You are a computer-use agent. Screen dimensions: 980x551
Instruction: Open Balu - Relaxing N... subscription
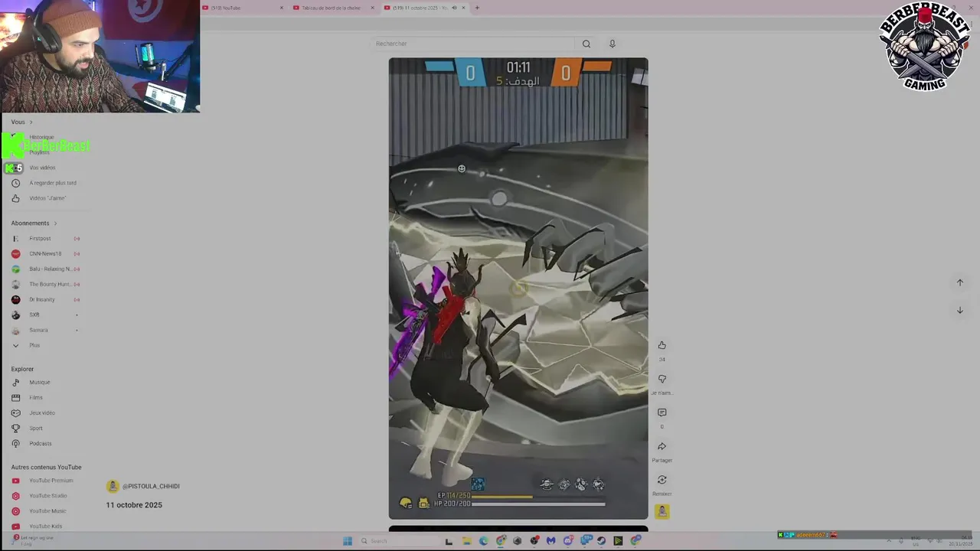[x=45, y=269]
